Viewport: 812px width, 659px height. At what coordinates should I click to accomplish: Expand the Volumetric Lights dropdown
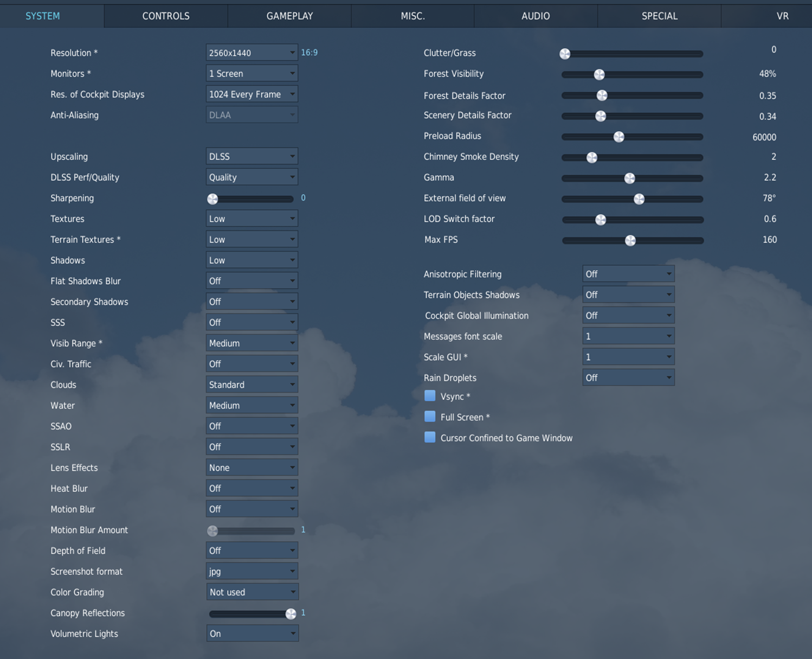click(252, 634)
